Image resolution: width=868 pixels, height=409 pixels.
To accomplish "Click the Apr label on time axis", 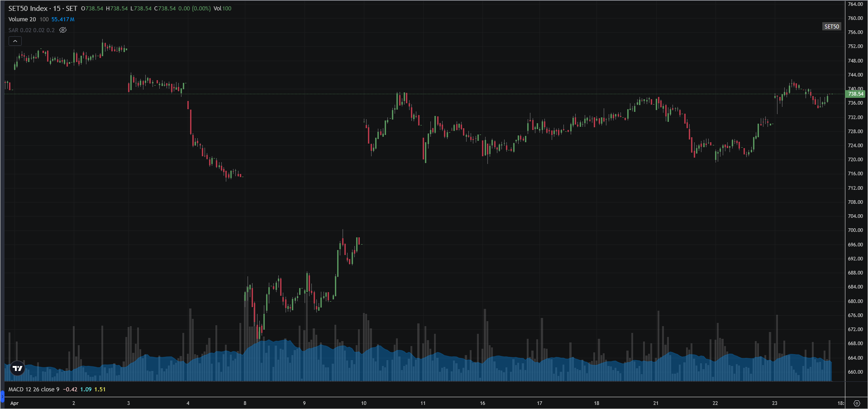I will 14,403.
